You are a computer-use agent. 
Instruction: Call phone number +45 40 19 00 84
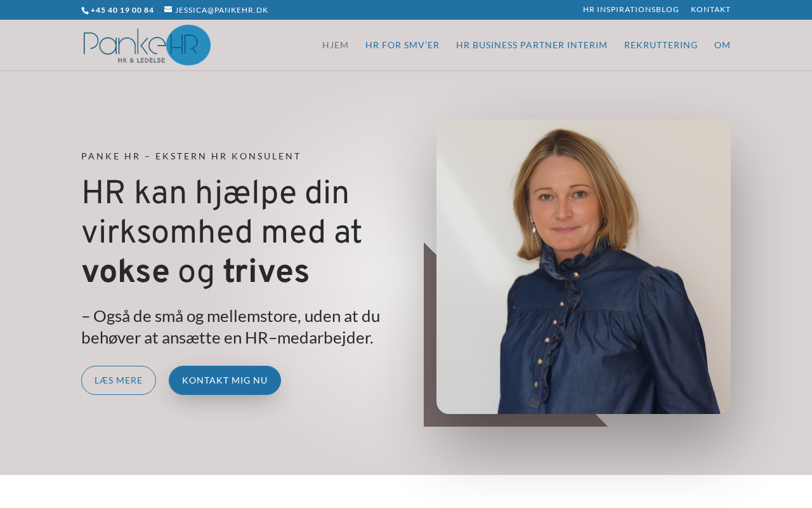pyautogui.click(x=122, y=10)
